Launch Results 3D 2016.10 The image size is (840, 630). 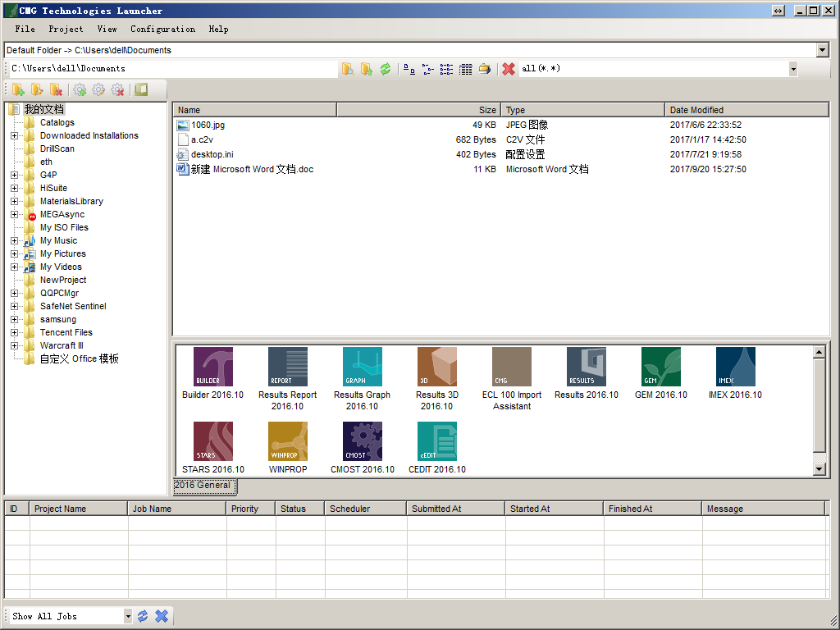coord(437,367)
